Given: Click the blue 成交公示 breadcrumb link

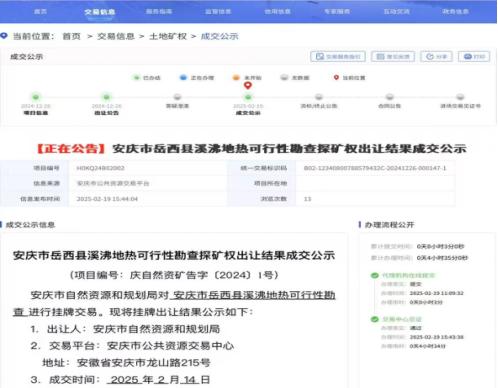Looking at the screenshot, I should click(220, 36).
